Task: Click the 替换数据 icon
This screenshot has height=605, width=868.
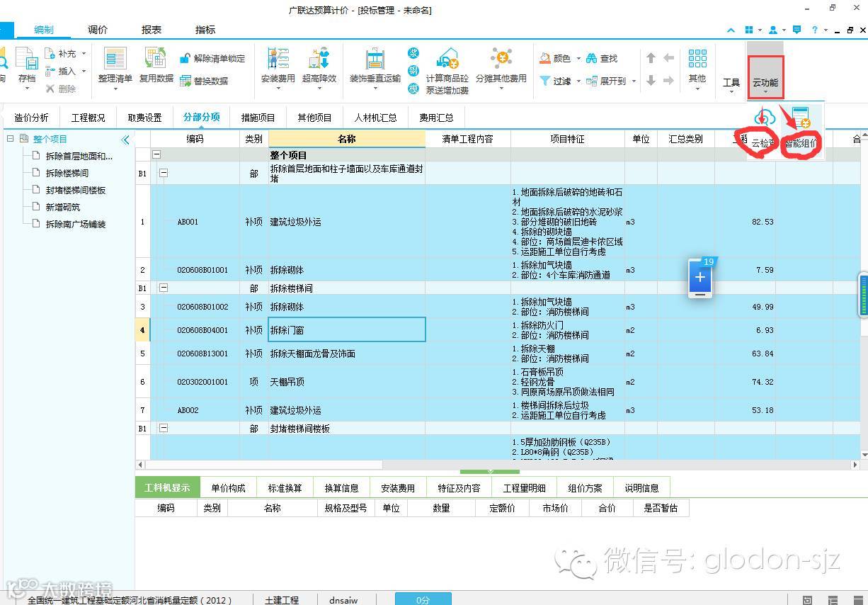Action: tap(185, 81)
